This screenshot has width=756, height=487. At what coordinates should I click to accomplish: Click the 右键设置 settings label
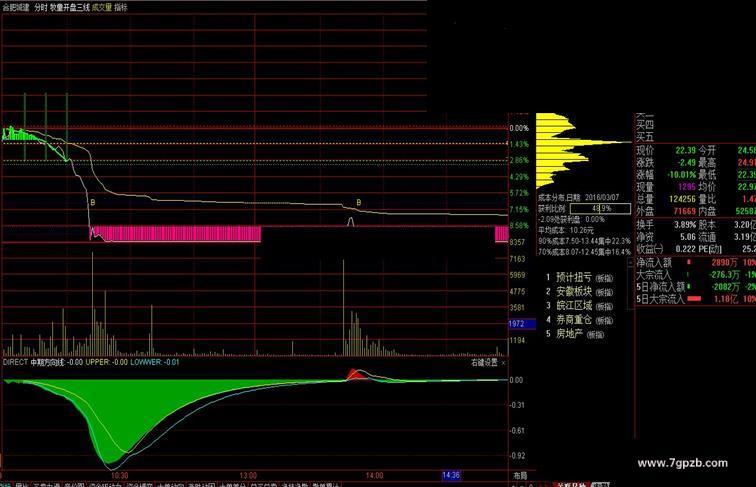[484, 362]
